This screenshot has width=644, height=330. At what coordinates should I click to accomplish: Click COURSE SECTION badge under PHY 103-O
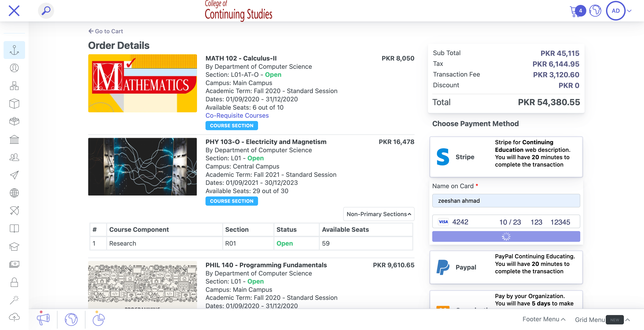(231, 201)
